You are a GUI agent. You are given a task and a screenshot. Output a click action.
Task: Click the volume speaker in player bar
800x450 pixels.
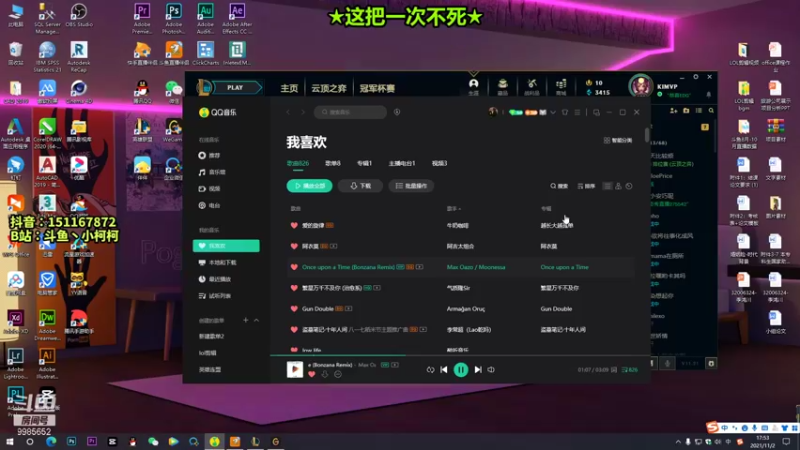click(x=491, y=369)
